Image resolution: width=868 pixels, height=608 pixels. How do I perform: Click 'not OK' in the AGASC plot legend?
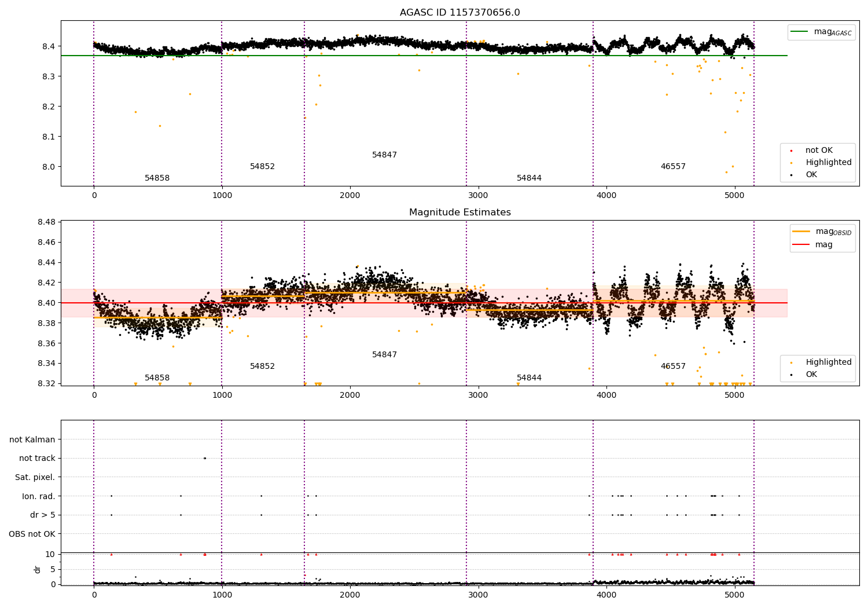[x=819, y=151]
